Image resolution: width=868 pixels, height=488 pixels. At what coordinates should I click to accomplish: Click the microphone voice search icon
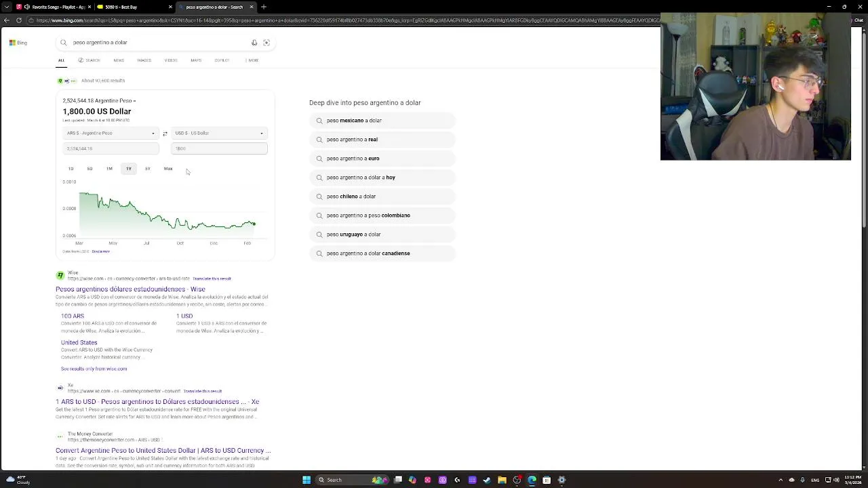coord(254,43)
